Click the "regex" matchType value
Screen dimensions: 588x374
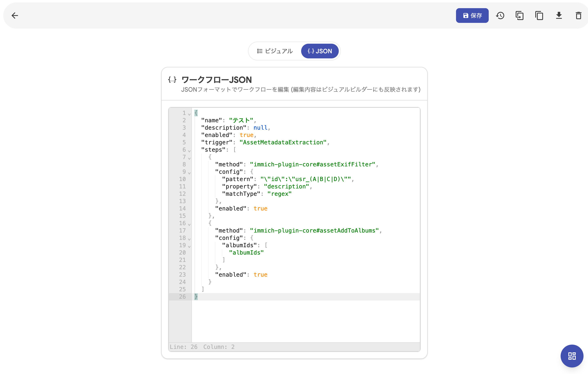(x=279, y=194)
